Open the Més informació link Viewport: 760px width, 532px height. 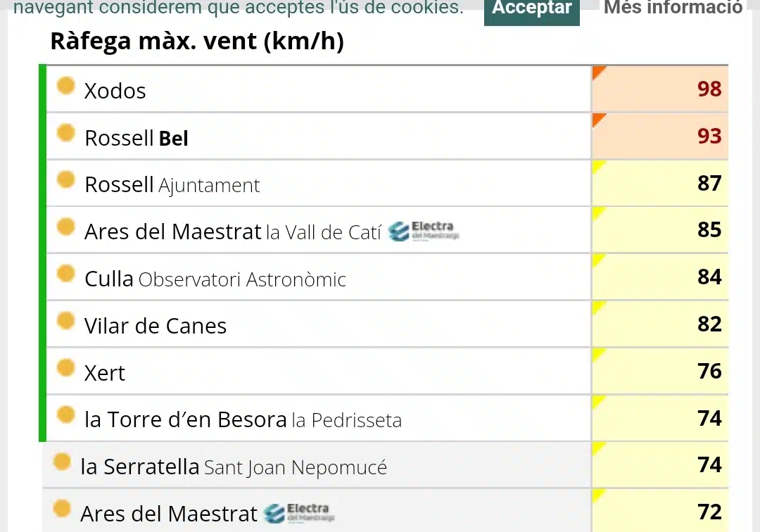(673, 8)
